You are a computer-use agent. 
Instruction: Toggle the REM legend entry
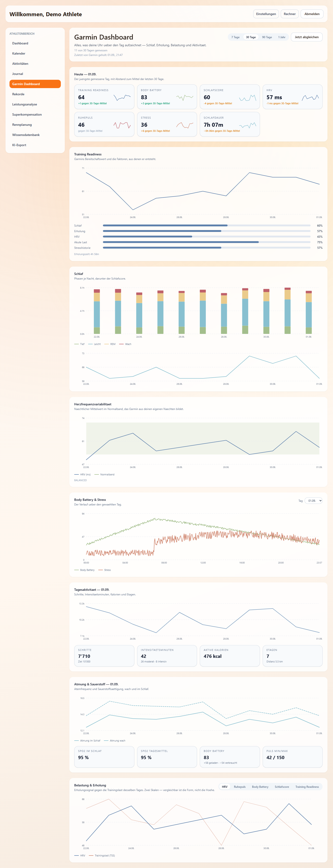click(x=110, y=344)
